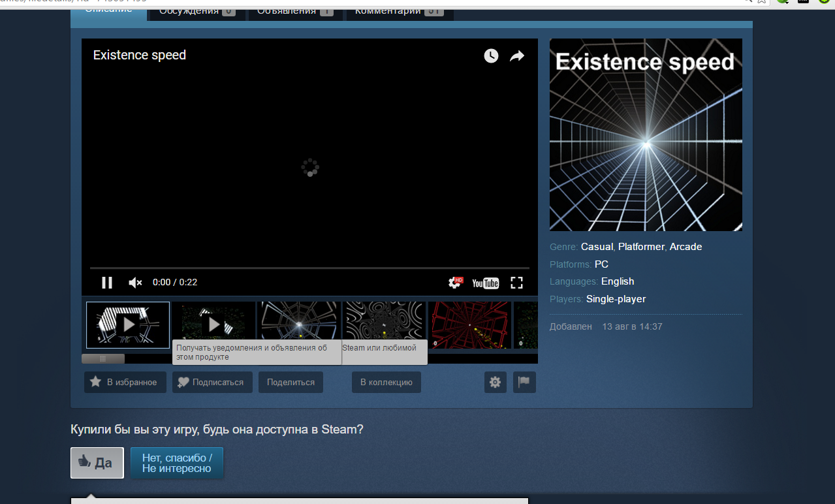The height and width of the screenshot is (504, 835).
Task: Click the thumbnail strip scrollbar handle
Action: click(x=103, y=358)
